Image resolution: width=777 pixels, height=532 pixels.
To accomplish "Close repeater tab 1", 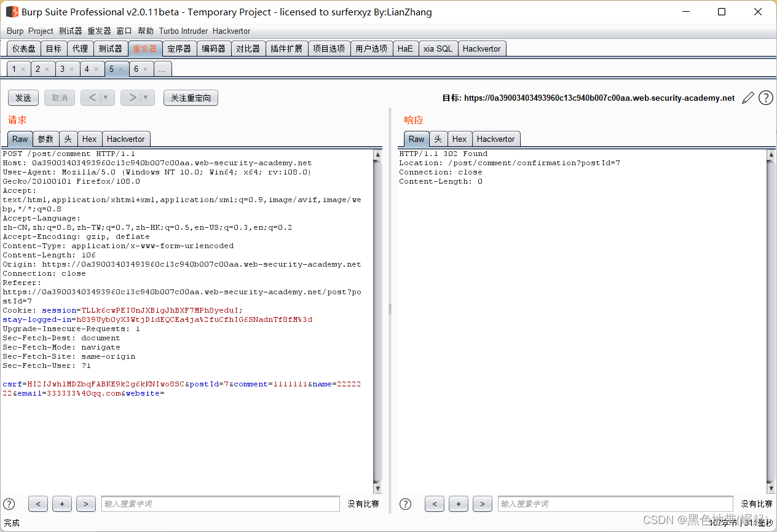I will point(23,69).
